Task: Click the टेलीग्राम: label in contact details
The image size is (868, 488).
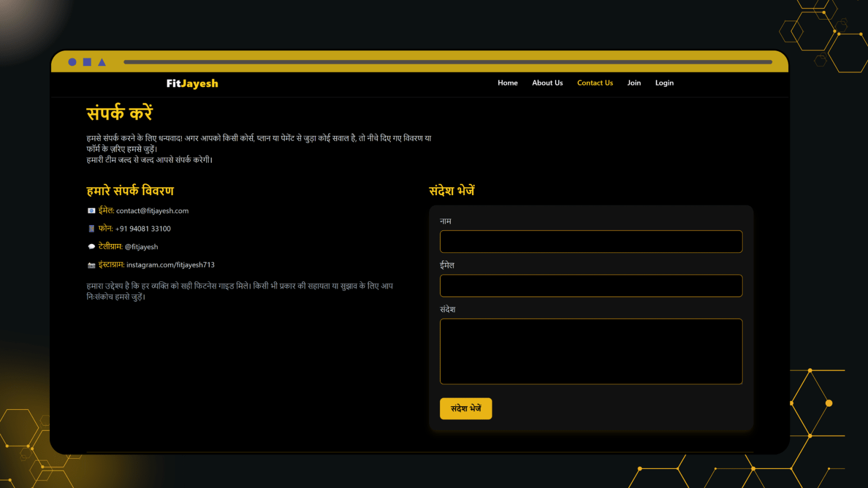Action: [111, 246]
